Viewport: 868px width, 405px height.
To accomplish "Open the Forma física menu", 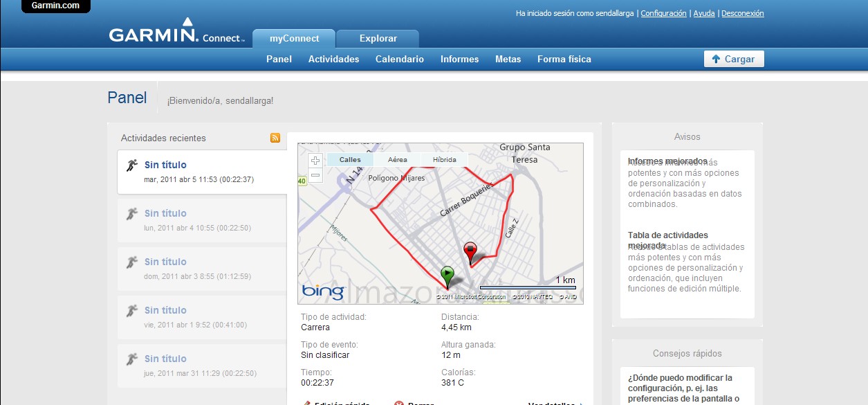I will [x=564, y=60].
